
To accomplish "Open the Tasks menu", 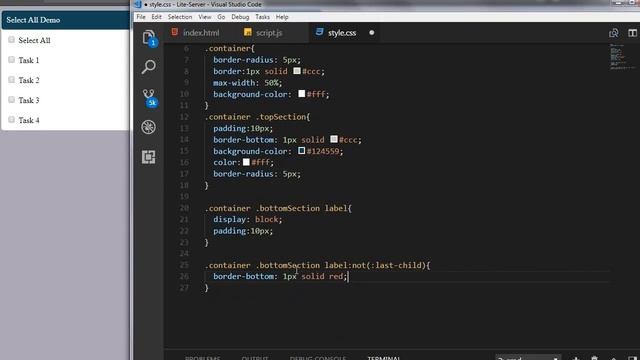I will tap(262, 17).
